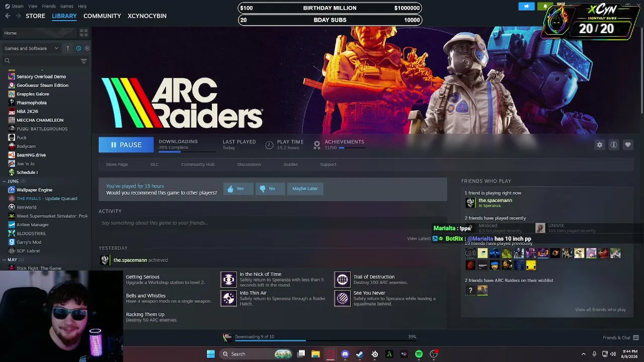The image size is (644, 362).
Task: Open the volume control in the system tray
Action: coord(613,354)
